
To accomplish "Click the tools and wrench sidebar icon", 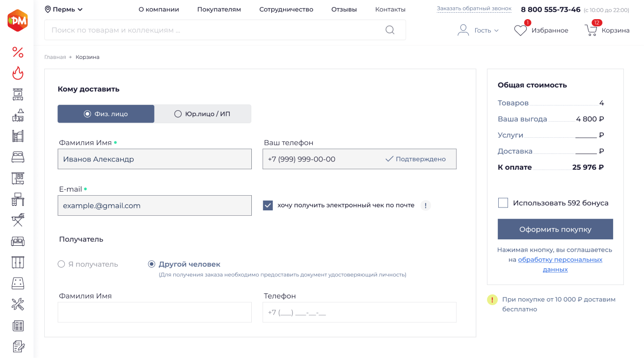I will [x=18, y=305].
